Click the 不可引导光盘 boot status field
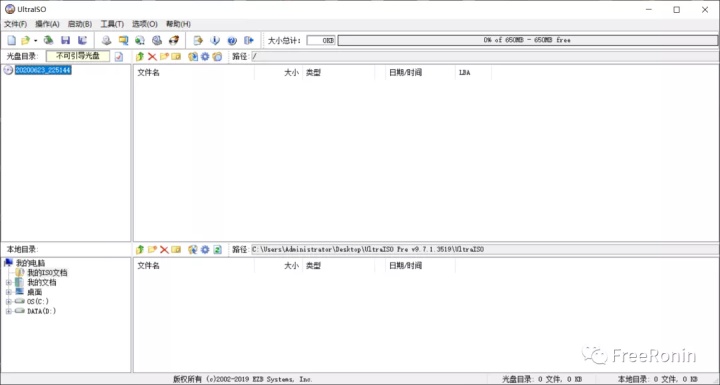720x385 pixels. tap(78, 56)
